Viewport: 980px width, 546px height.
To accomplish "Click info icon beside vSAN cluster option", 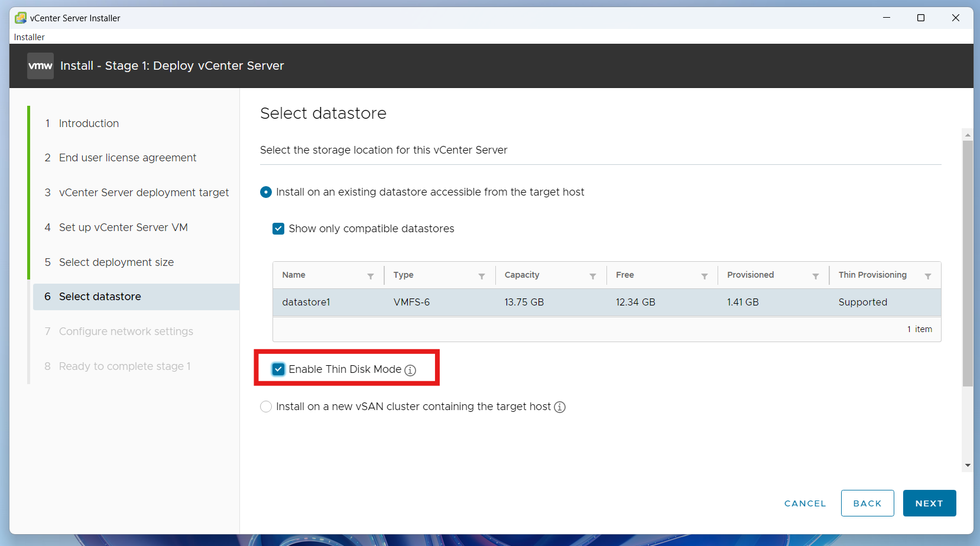I will 560,407.
